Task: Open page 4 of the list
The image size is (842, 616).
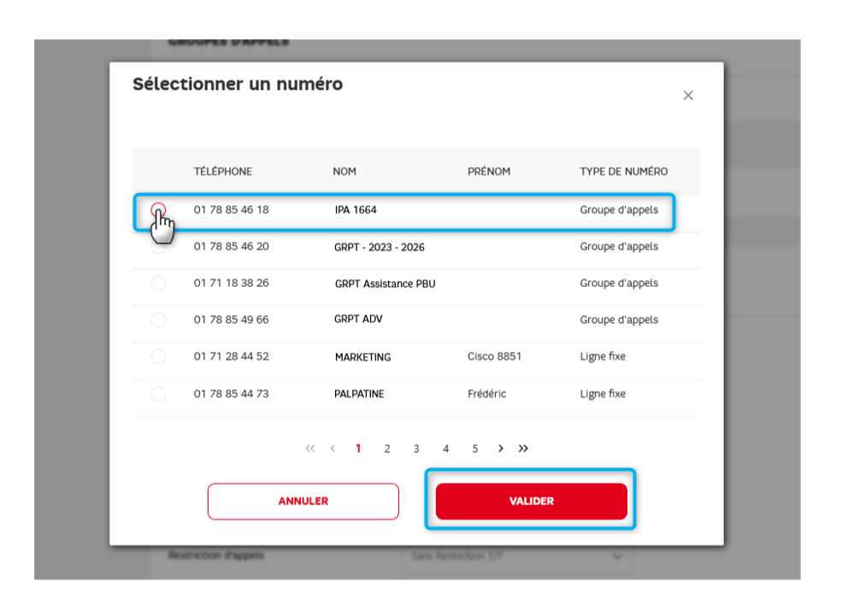Action: (445, 449)
